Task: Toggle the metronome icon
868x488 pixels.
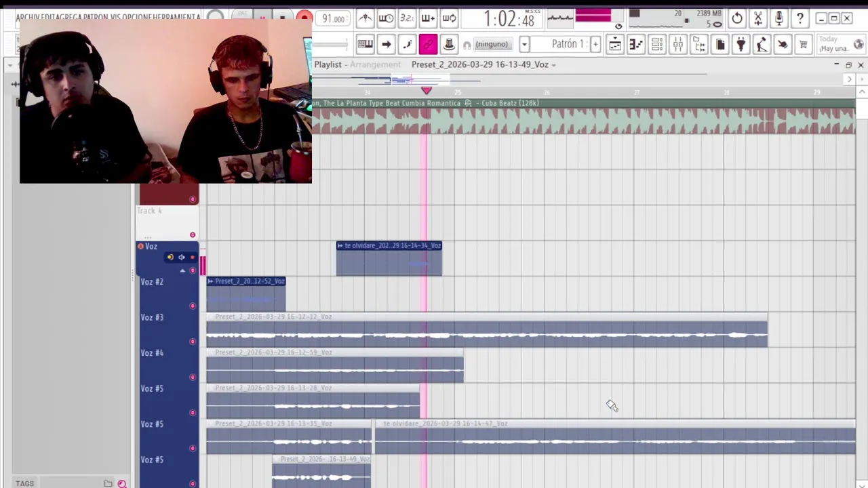Action: (365, 18)
